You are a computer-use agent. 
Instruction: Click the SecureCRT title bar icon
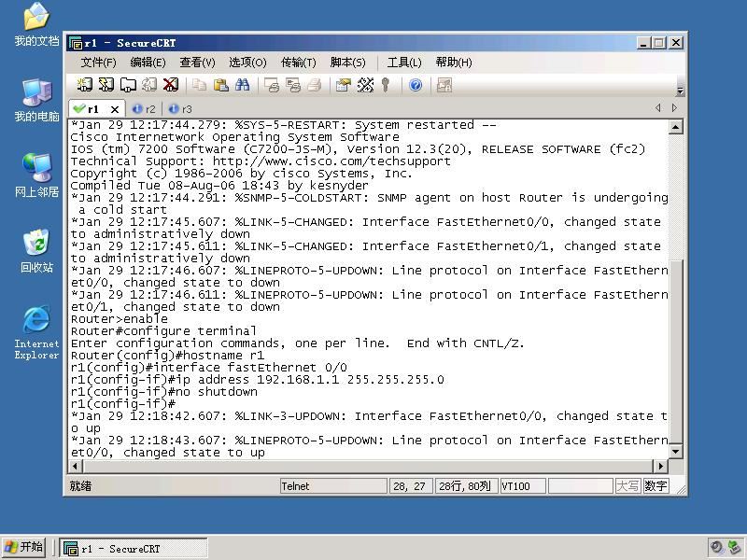pos(76,43)
